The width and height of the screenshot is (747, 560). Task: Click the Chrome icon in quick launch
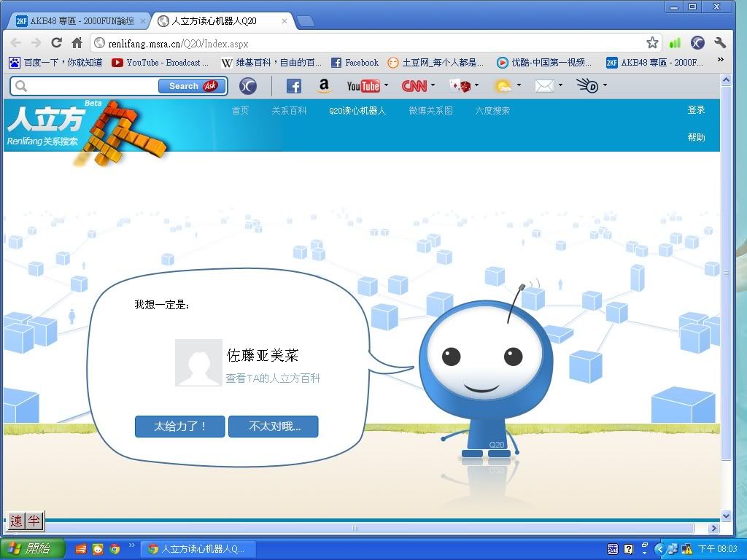click(x=115, y=549)
